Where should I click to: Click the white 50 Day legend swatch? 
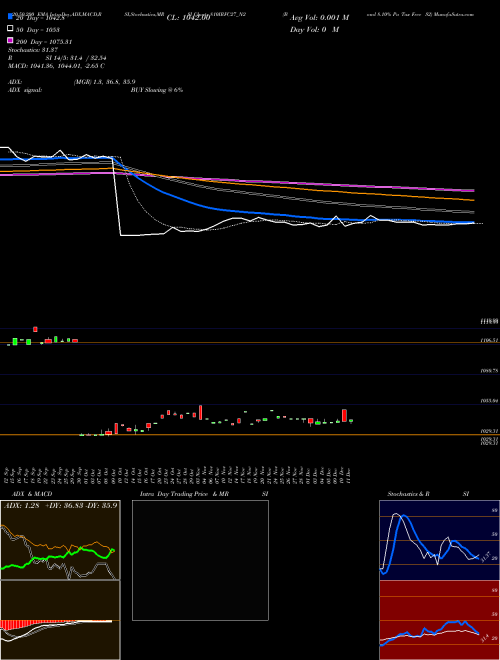pyautogui.click(x=10, y=28)
